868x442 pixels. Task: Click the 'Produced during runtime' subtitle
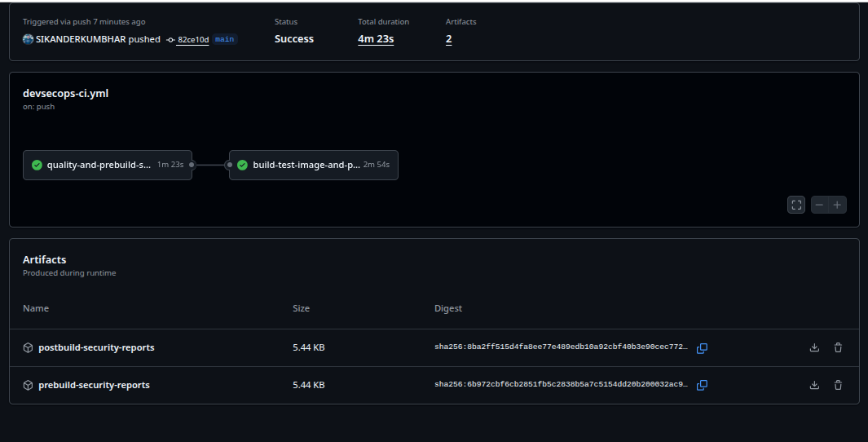click(69, 273)
